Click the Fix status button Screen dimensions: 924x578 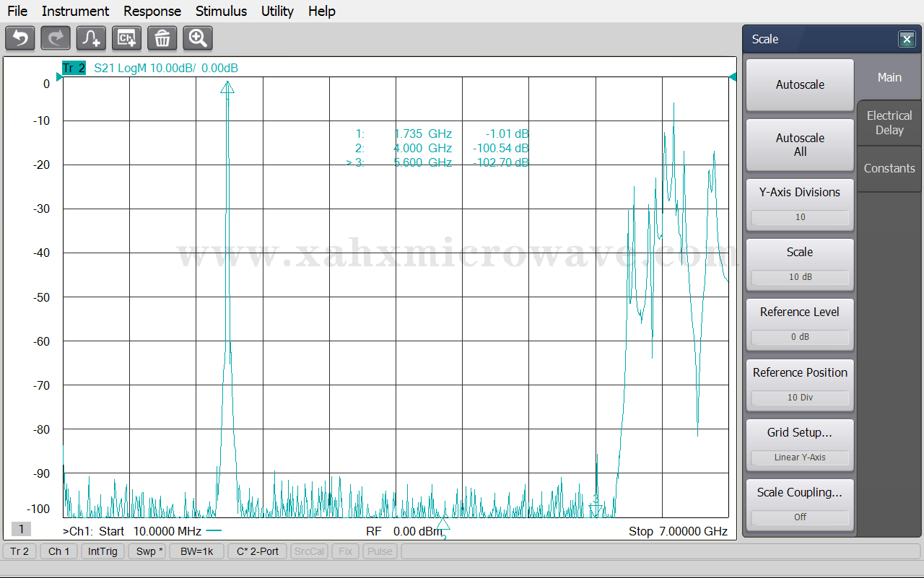(345, 551)
